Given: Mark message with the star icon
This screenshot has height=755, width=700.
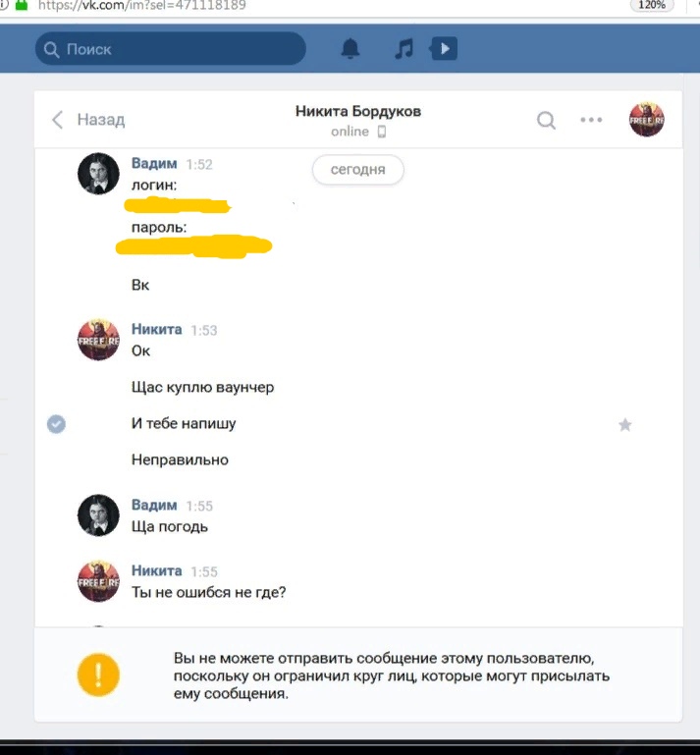Looking at the screenshot, I should (x=625, y=425).
